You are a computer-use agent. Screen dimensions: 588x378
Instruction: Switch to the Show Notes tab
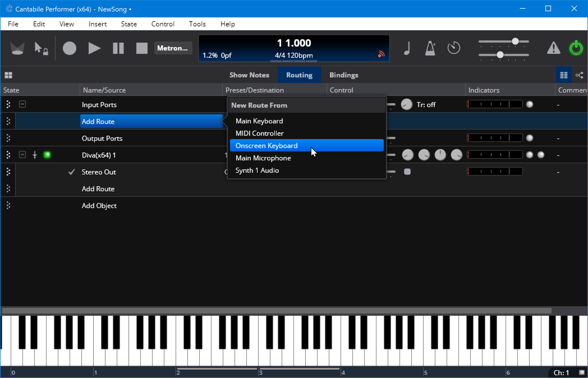(249, 75)
